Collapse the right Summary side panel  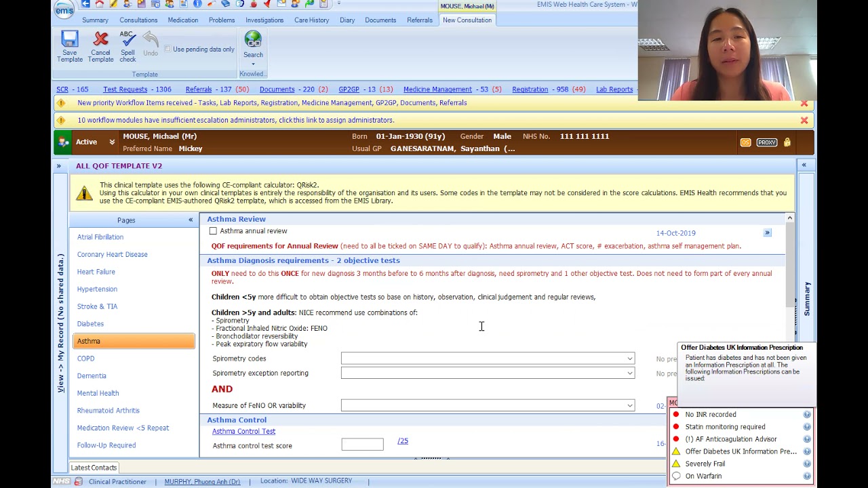[804, 165]
